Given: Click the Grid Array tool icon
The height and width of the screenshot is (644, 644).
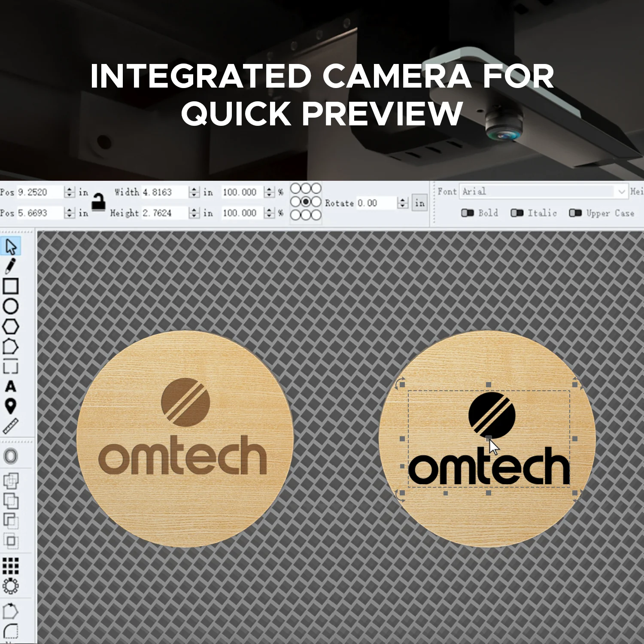Looking at the screenshot, I should (x=11, y=566).
